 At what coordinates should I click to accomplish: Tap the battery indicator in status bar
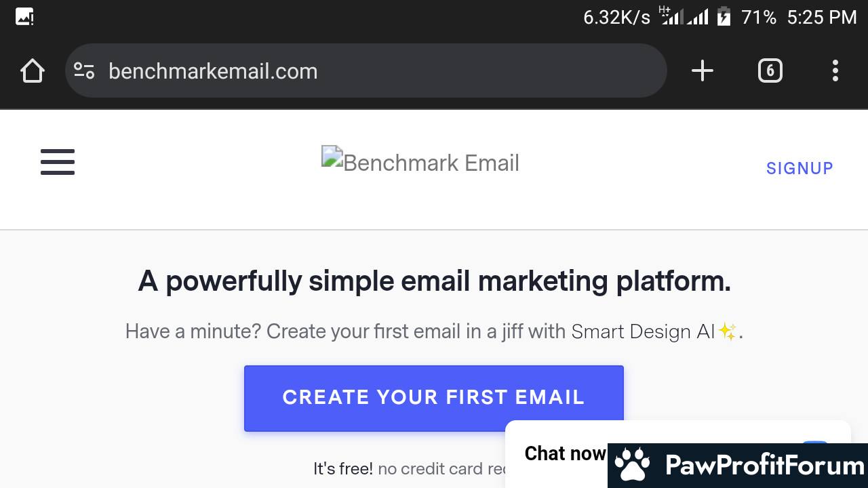point(724,16)
